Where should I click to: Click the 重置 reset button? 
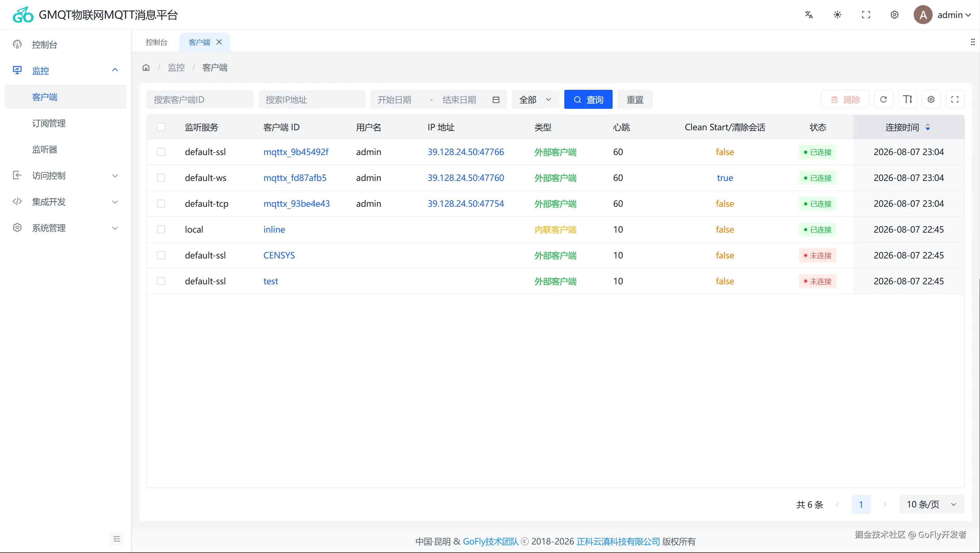(x=635, y=100)
